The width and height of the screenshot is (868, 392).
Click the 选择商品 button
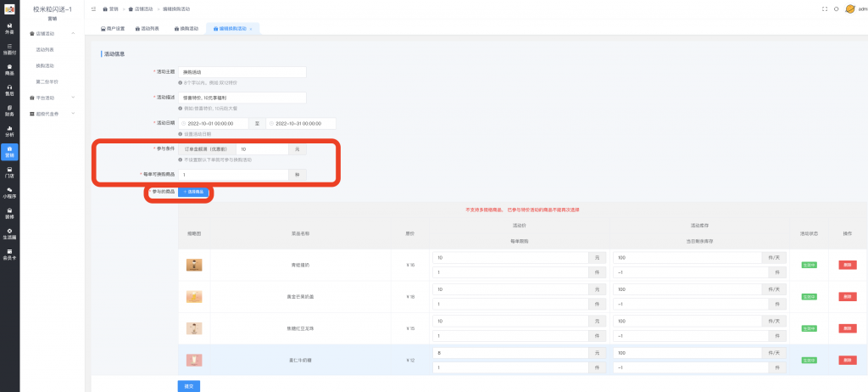[192, 193]
